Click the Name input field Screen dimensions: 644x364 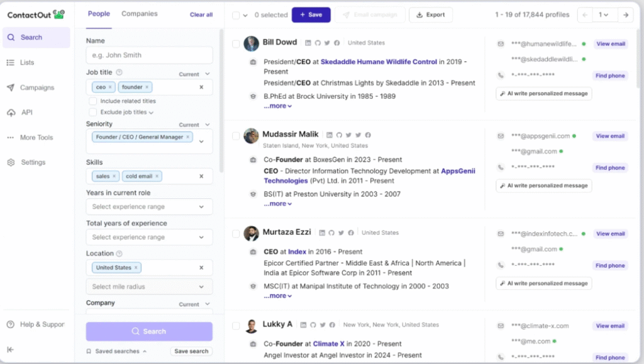[149, 55]
